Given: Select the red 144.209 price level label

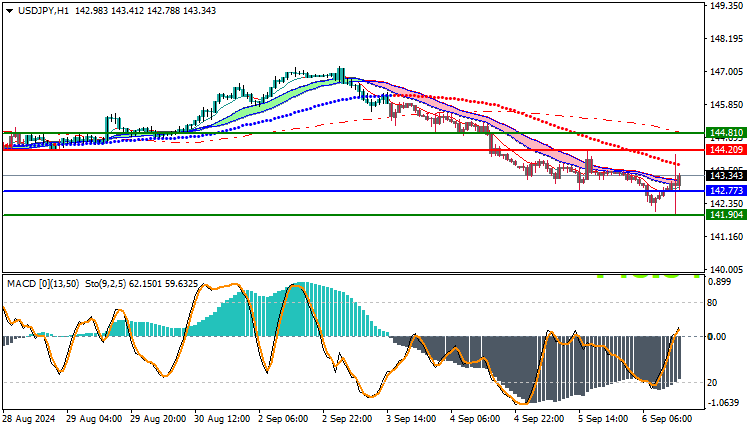Looking at the screenshot, I should [x=726, y=150].
